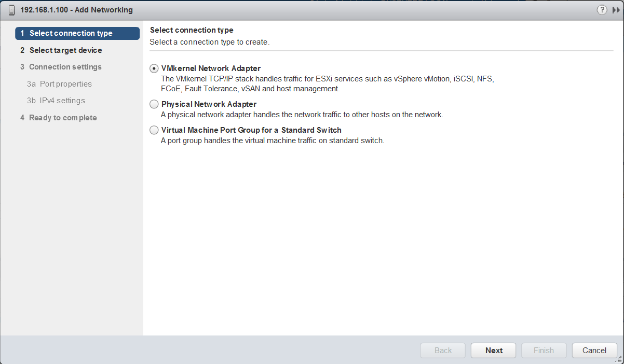Click the 'Select connection type' page heading
The image size is (624, 364).
tap(192, 30)
